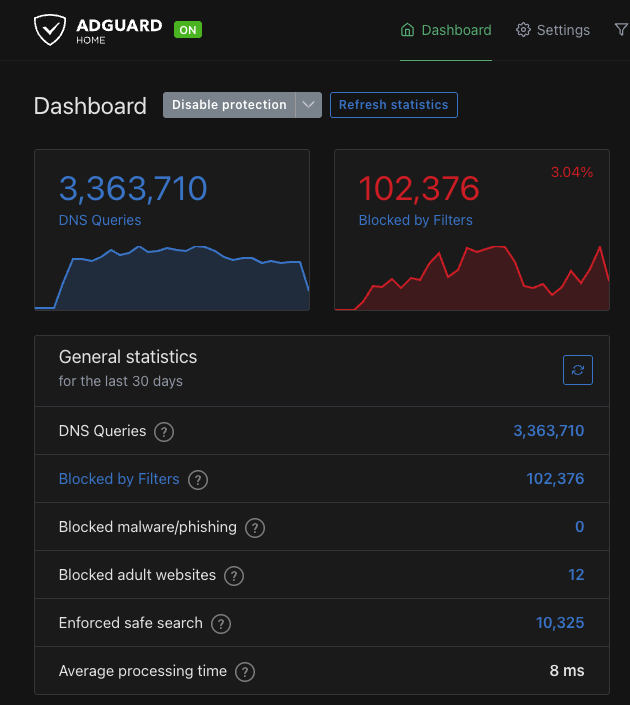Open the Dashboard tab
630x705 pixels.
pyautogui.click(x=446, y=30)
